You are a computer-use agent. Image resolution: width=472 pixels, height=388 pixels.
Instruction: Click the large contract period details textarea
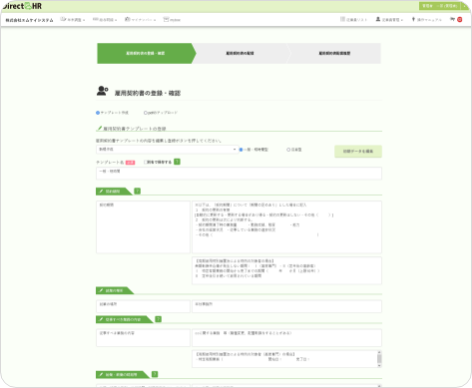[287, 227]
